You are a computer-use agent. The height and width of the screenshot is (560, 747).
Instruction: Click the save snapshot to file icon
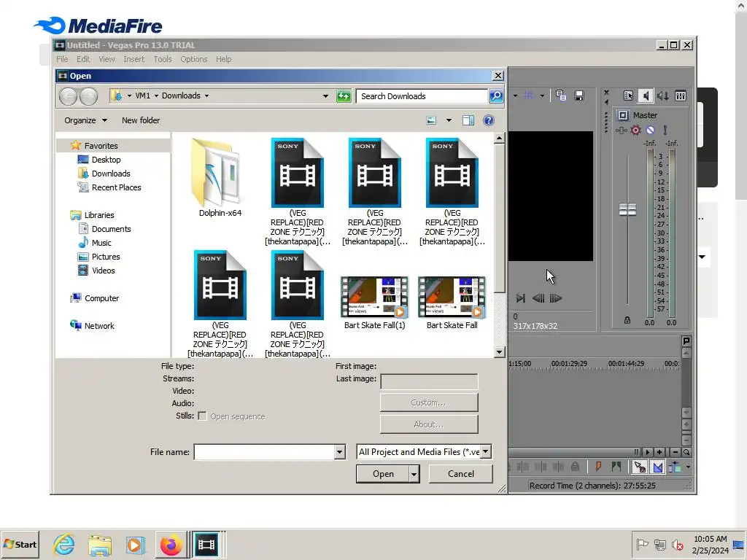pyautogui.click(x=578, y=96)
